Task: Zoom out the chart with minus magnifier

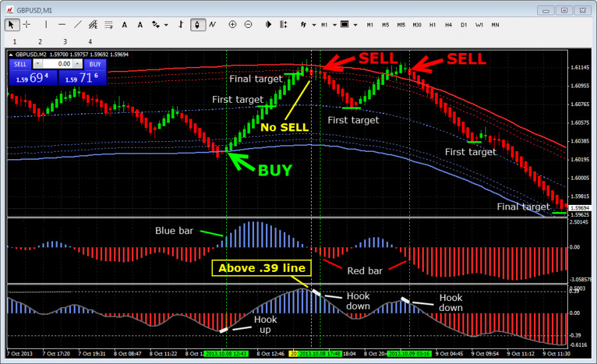Action: [248, 25]
